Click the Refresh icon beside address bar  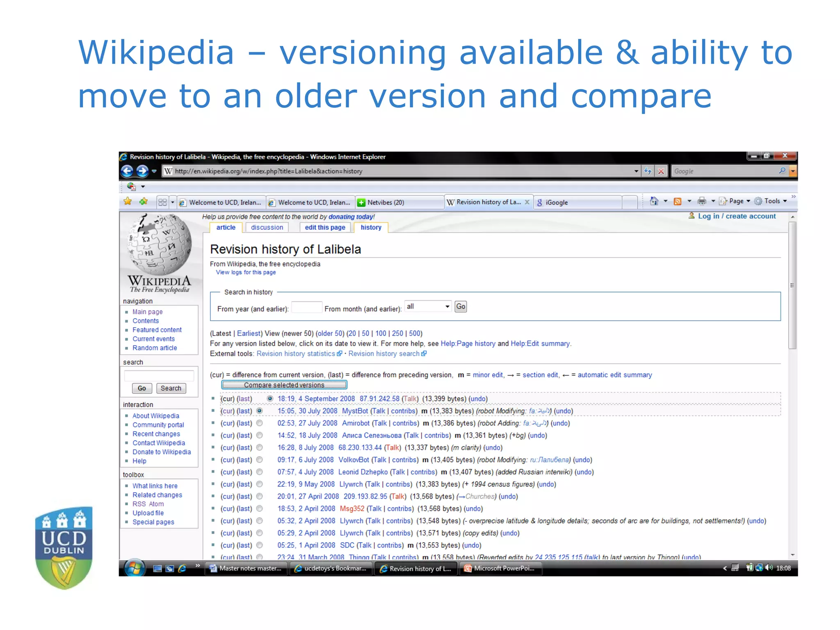(648, 171)
